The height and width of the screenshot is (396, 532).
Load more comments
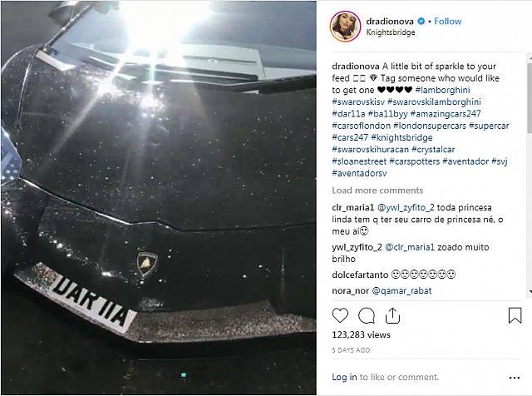[377, 191]
